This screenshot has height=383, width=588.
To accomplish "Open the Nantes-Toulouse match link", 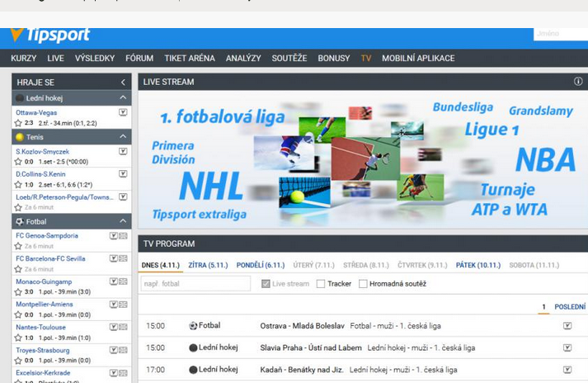I will pyautogui.click(x=40, y=327).
